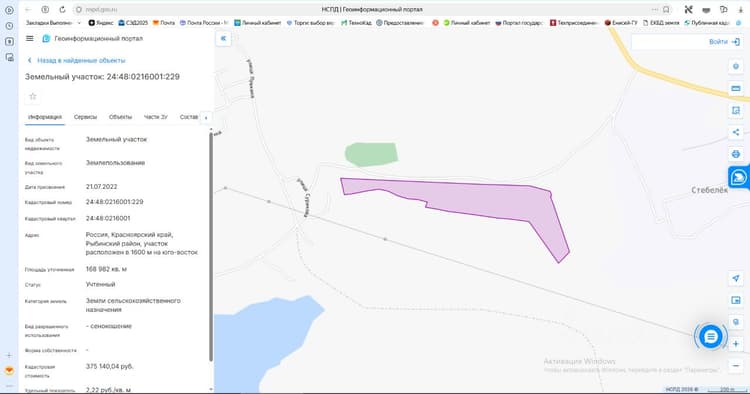Locate my position on the map
The image size is (750, 394).
736,278
